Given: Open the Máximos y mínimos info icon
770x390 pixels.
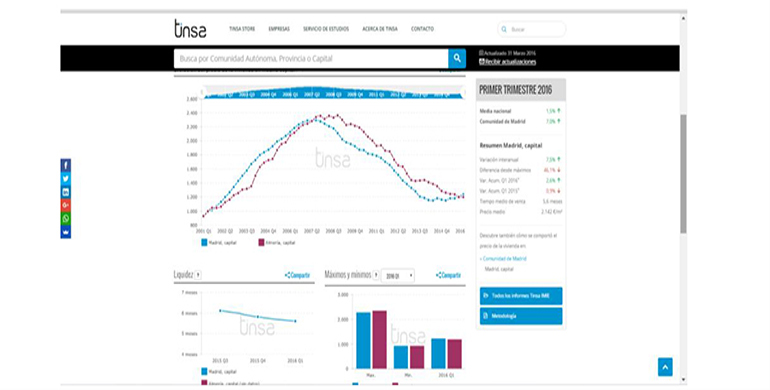Looking at the screenshot, I should pyautogui.click(x=376, y=275).
